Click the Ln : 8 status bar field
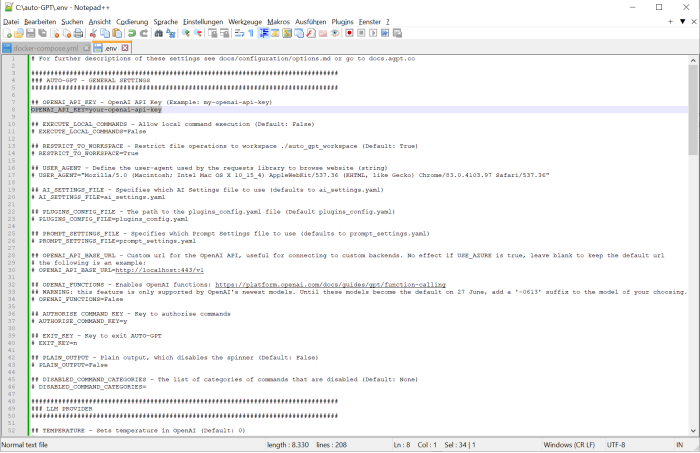Viewport: 700px width, 453px height. coord(402,445)
